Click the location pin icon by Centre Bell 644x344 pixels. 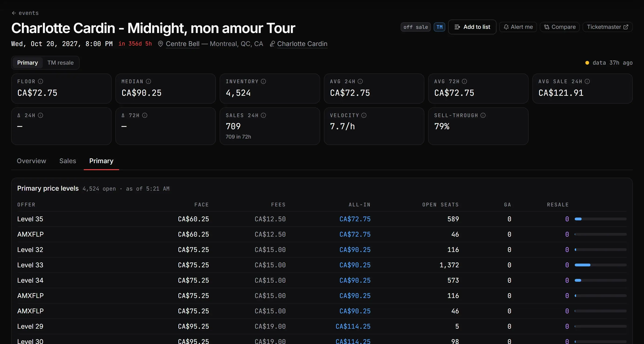click(x=161, y=44)
